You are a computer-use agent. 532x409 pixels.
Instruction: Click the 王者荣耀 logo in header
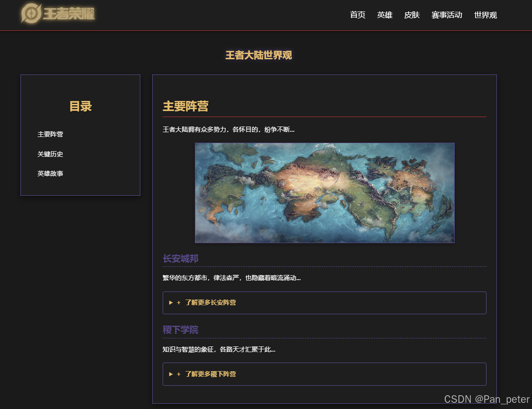(x=58, y=14)
